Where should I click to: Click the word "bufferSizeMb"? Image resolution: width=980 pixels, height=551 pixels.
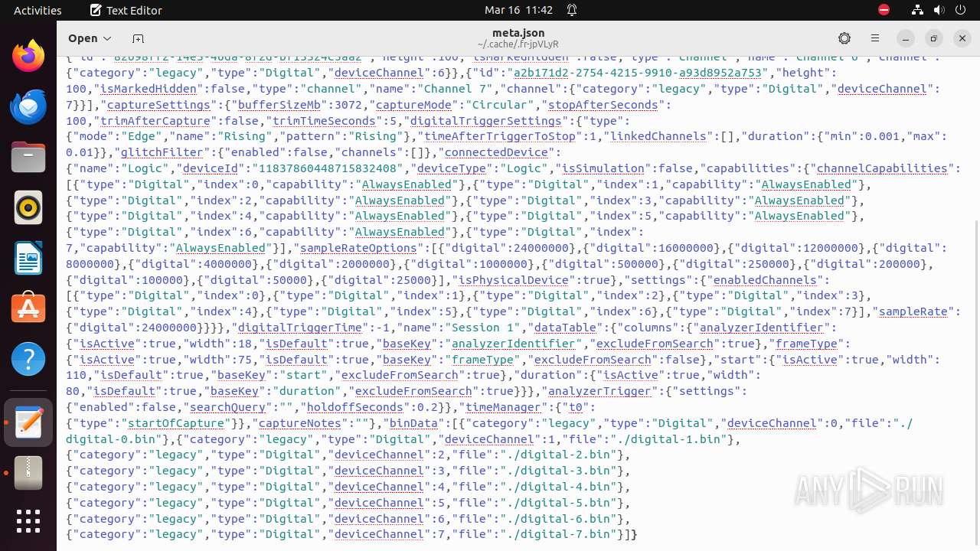(x=280, y=105)
